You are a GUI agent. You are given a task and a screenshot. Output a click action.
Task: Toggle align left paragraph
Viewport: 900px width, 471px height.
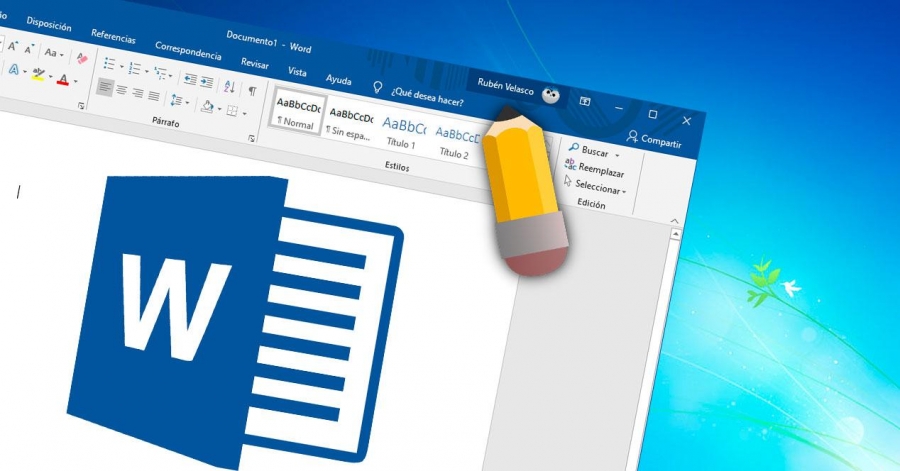point(104,87)
